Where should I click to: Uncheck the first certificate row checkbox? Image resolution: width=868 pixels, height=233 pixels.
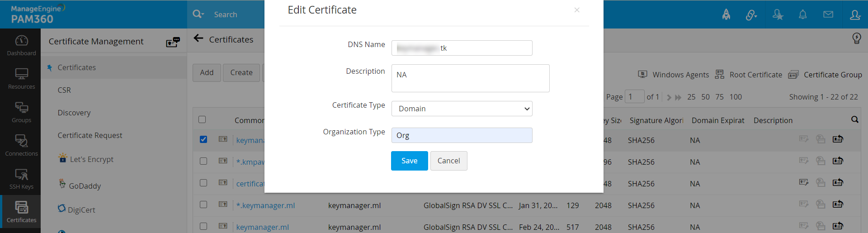pyautogui.click(x=203, y=139)
